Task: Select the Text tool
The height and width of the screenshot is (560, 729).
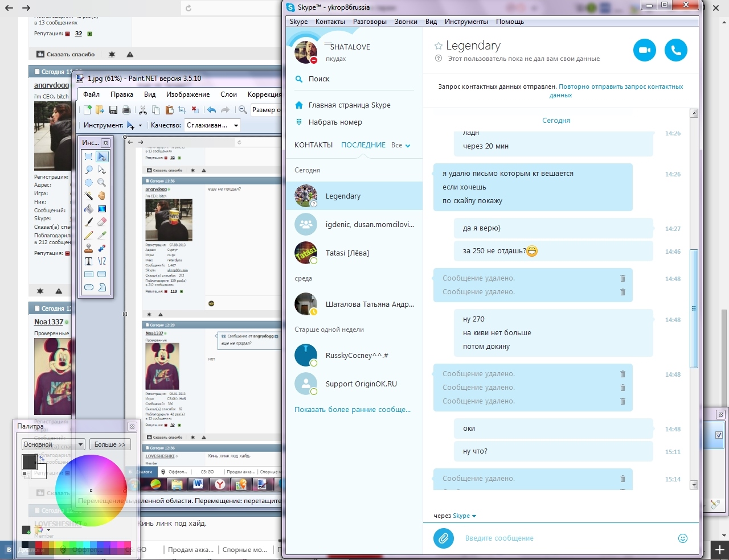Action: [x=89, y=261]
